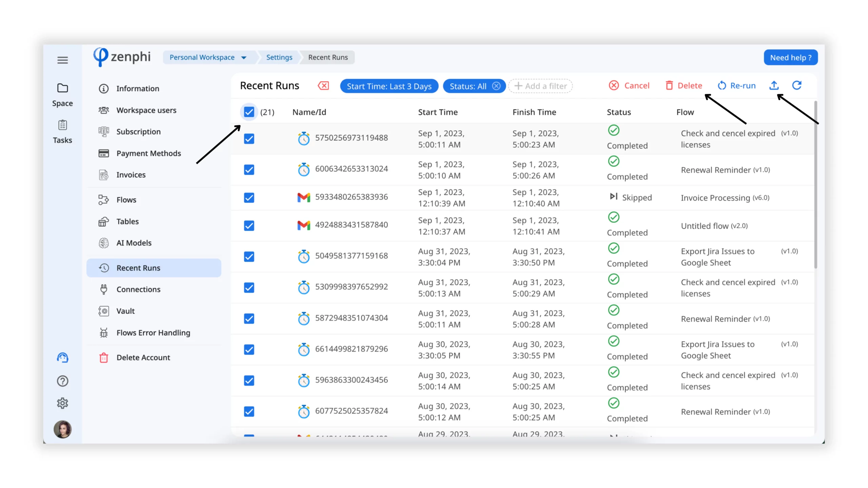868x488 pixels.
Task: Click the help question mark icon
Action: 62,381
